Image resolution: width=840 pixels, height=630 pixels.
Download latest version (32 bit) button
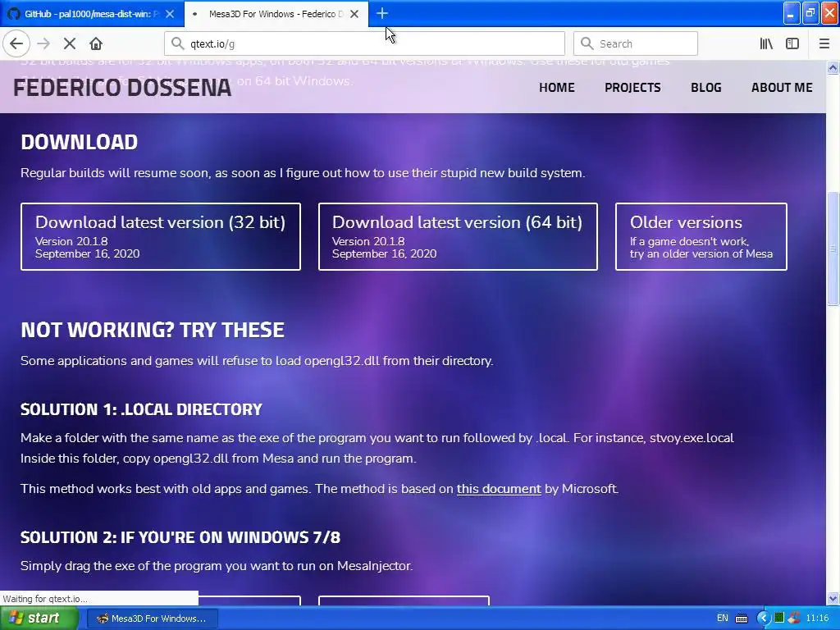click(x=161, y=237)
